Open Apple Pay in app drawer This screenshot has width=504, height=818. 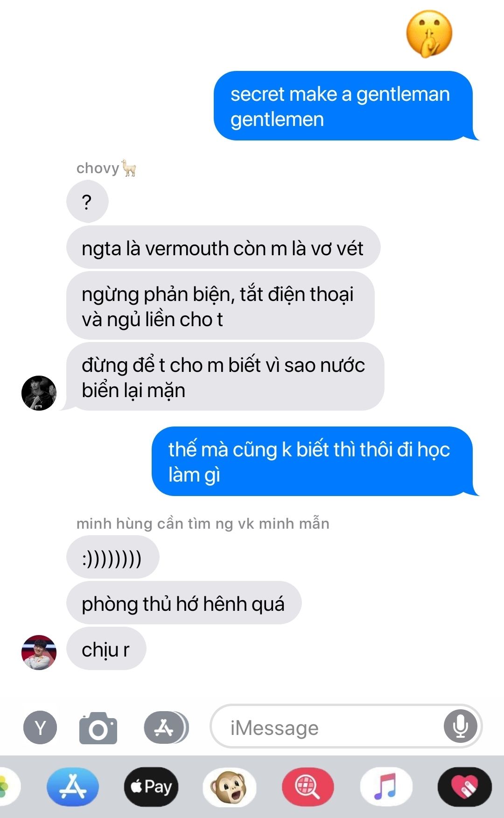pyautogui.click(x=151, y=787)
